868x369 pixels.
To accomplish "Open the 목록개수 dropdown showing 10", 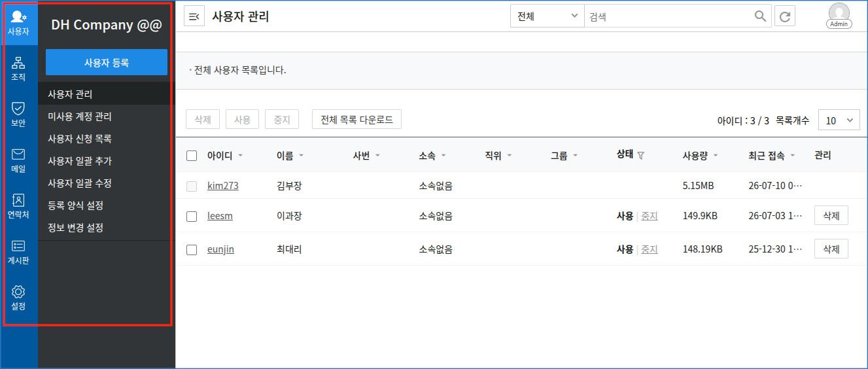I will pyautogui.click(x=839, y=120).
